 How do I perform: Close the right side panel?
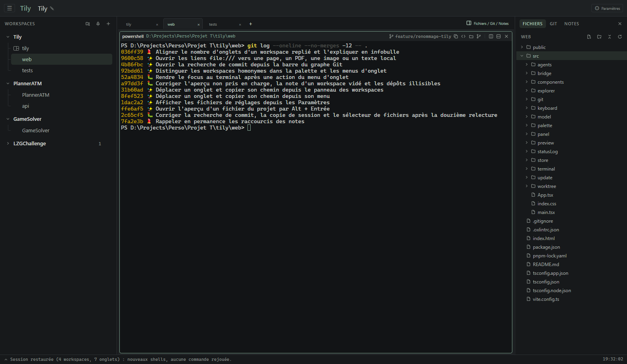(620, 24)
